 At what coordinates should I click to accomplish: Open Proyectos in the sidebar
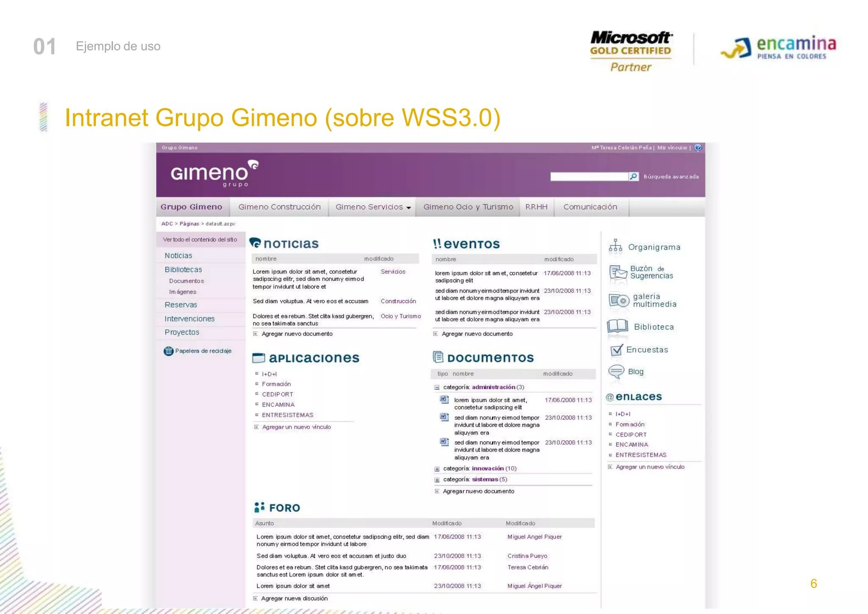point(182,332)
